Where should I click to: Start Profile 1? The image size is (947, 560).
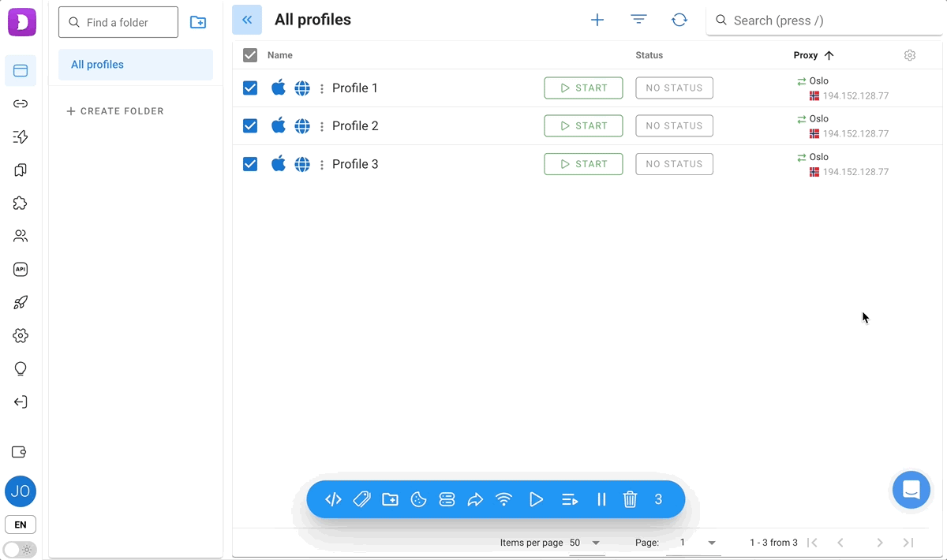click(x=583, y=88)
